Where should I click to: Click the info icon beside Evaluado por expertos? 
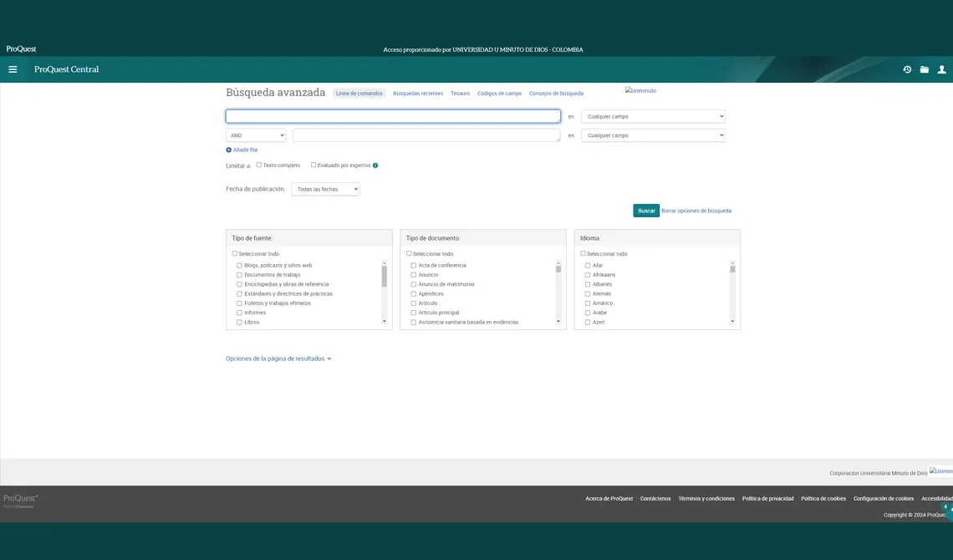375,165
